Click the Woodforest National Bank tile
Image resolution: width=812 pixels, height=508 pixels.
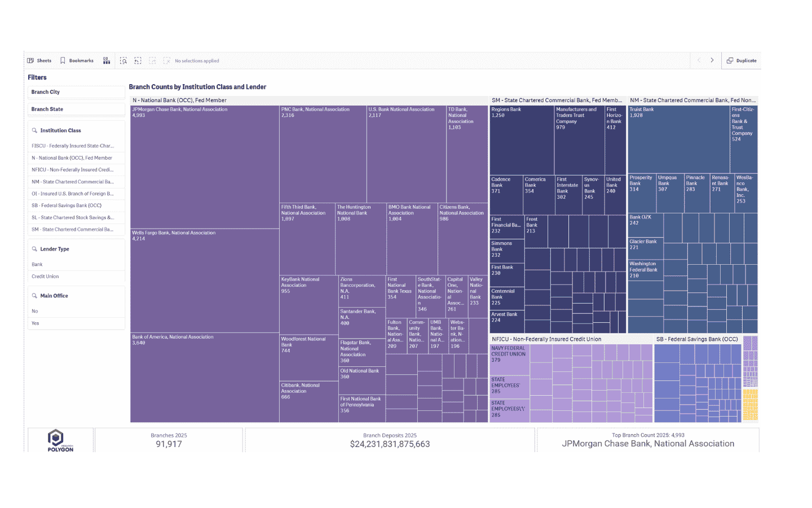(x=309, y=358)
